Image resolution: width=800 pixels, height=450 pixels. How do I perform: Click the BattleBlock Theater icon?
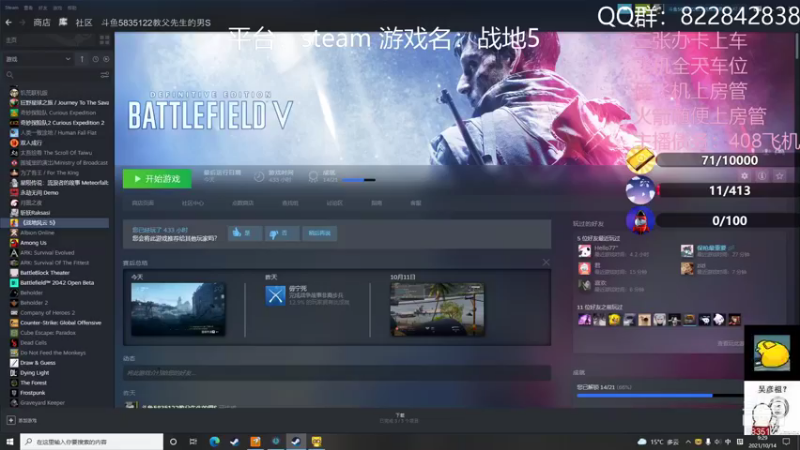point(14,272)
